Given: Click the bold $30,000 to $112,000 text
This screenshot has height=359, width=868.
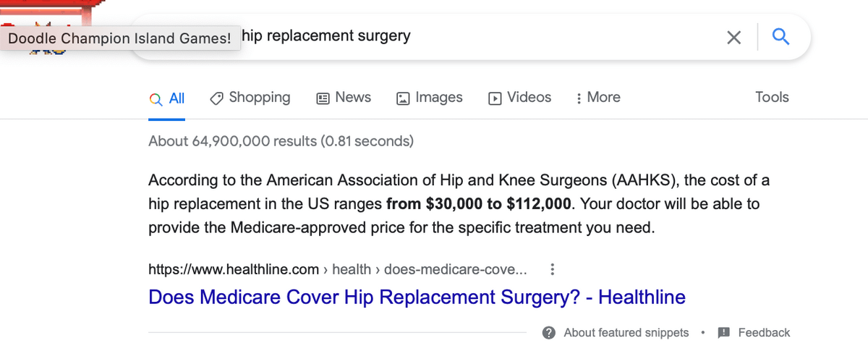Looking at the screenshot, I should click(x=480, y=204).
